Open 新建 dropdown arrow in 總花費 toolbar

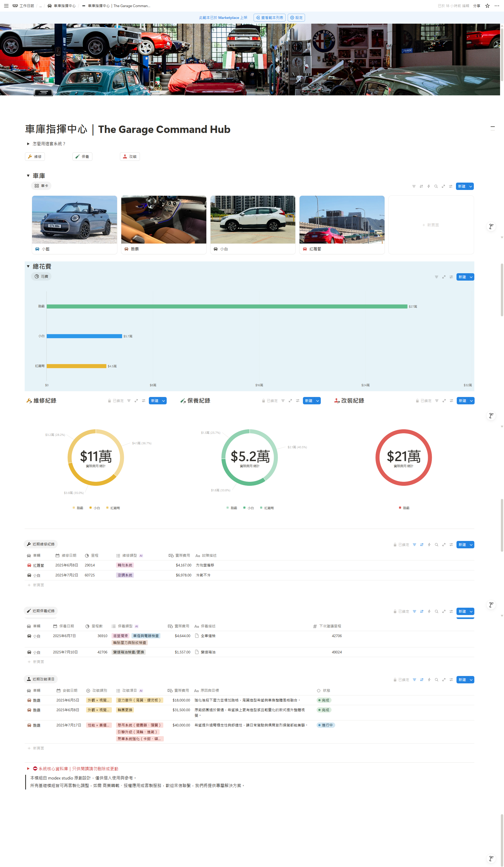(x=471, y=277)
